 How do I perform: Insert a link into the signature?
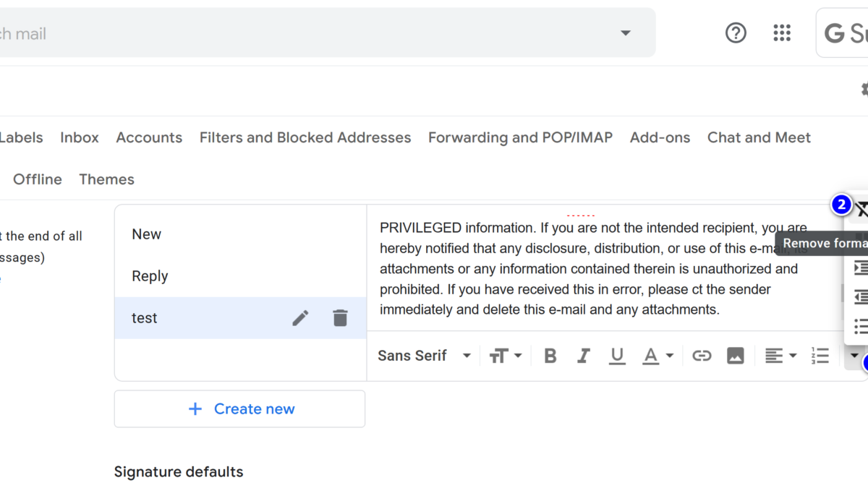click(x=702, y=355)
